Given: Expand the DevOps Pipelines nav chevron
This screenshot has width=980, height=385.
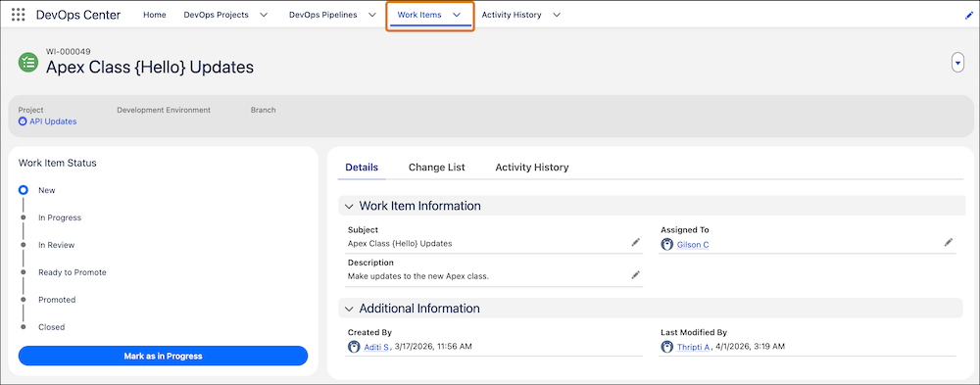Looking at the screenshot, I should coord(372,15).
